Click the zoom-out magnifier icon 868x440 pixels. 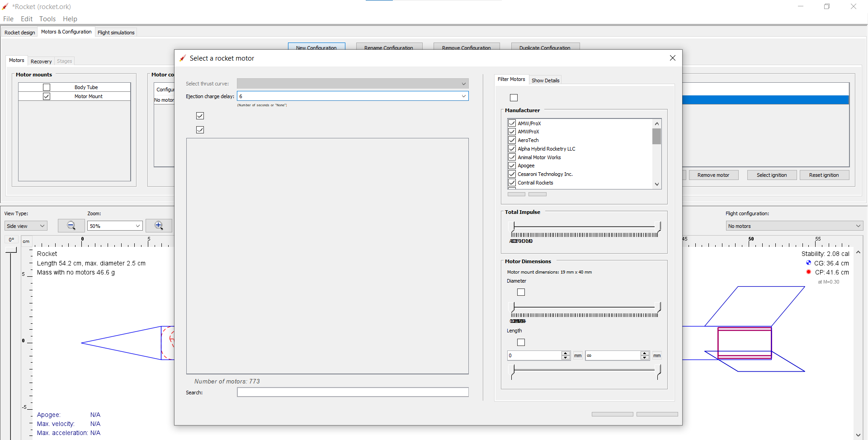[x=71, y=225]
